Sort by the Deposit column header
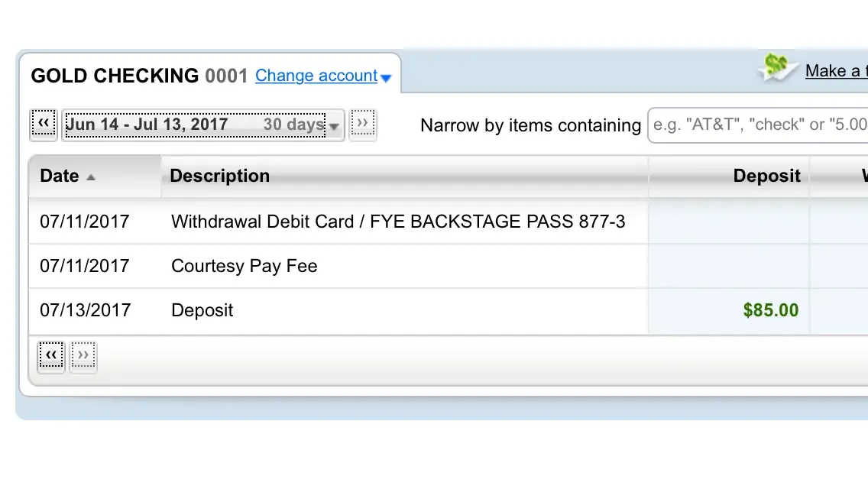This screenshot has height=489, width=868. click(x=766, y=176)
